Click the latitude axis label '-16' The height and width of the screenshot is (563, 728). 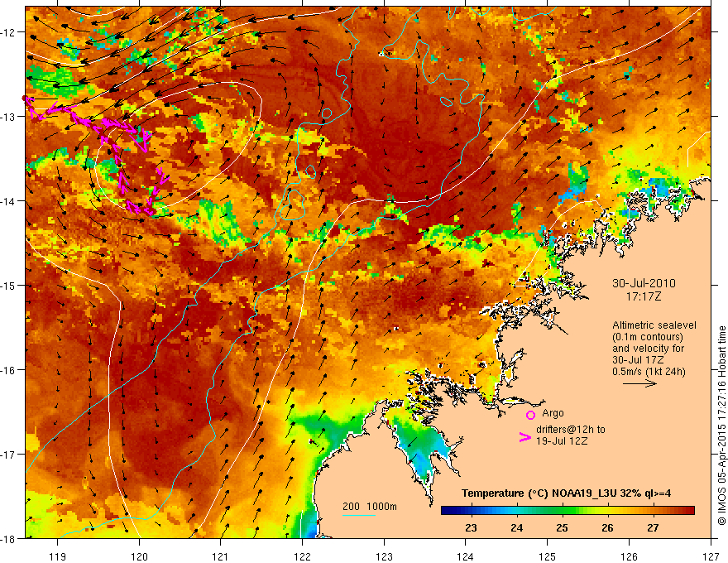[9, 370]
